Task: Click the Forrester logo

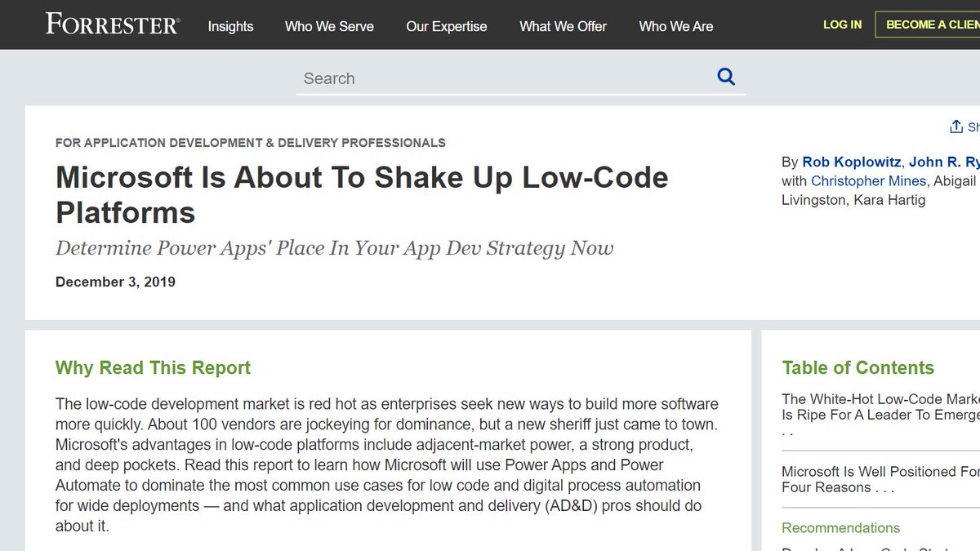Action: (x=112, y=24)
